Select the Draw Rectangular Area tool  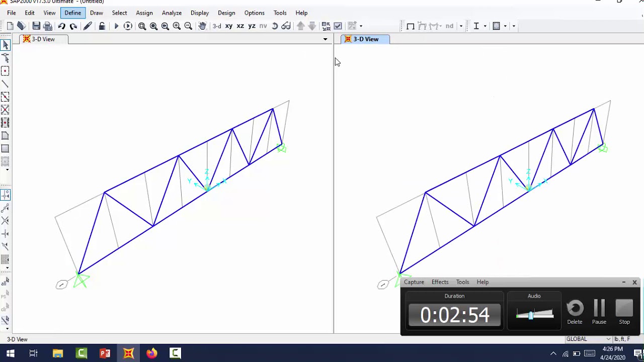pos(5,149)
